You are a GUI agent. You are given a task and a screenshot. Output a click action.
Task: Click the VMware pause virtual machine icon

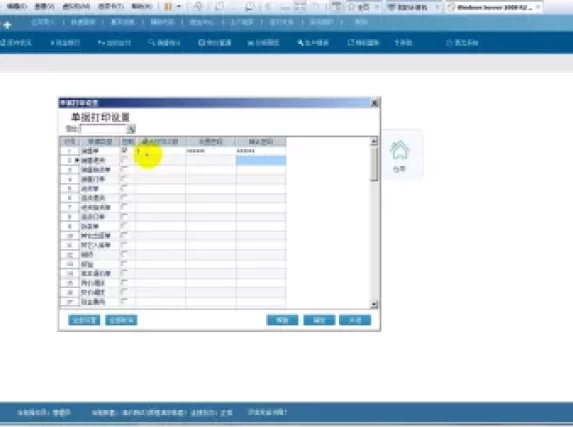click(x=168, y=6)
